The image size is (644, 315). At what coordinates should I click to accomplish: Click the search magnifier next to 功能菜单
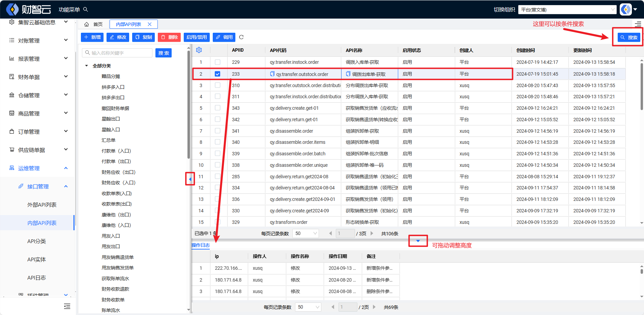[x=86, y=9]
